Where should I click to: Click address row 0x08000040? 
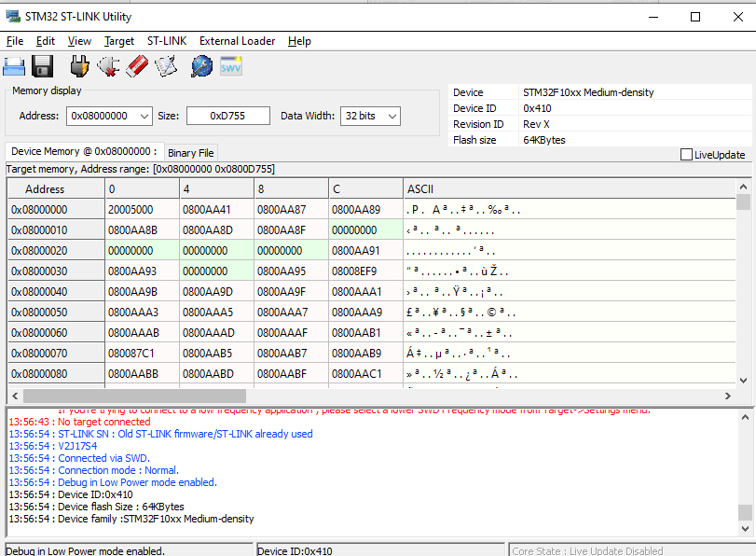point(56,292)
